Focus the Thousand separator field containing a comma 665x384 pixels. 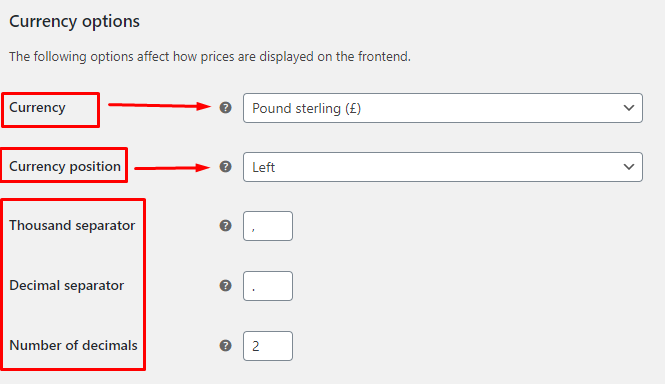268,226
